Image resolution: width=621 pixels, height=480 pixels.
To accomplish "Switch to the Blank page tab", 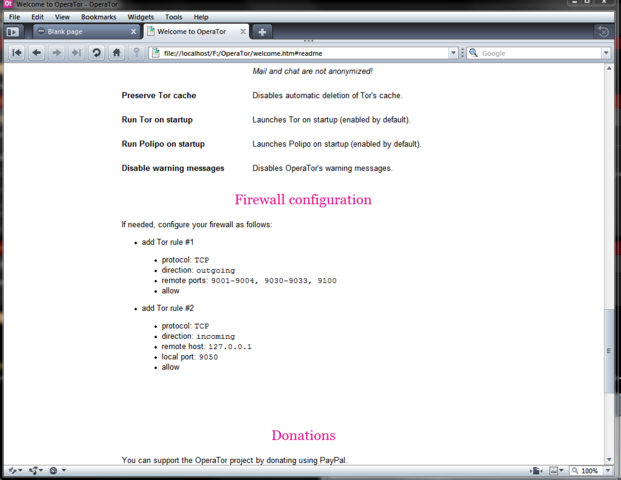I will (87, 32).
